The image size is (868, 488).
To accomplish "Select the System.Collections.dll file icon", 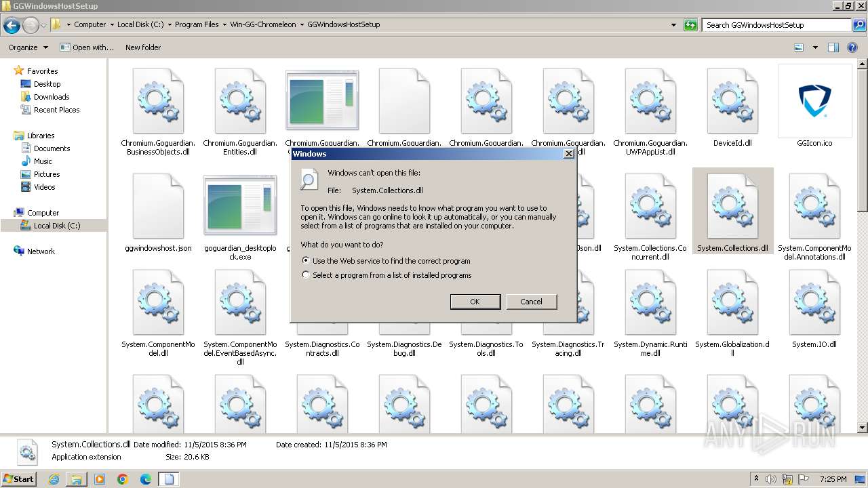I will tap(732, 206).
